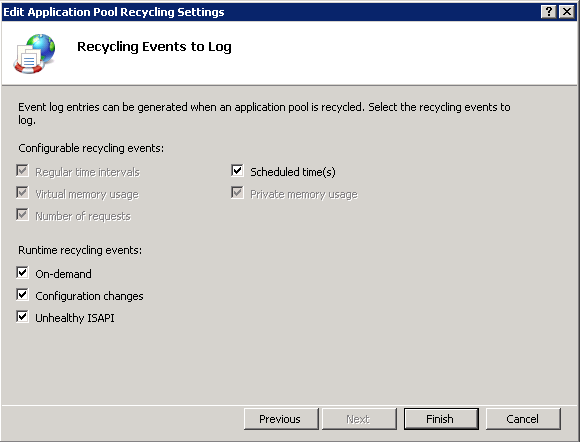
Task: Toggle the Unhealthy ISAPI checkbox
Action: [22, 317]
